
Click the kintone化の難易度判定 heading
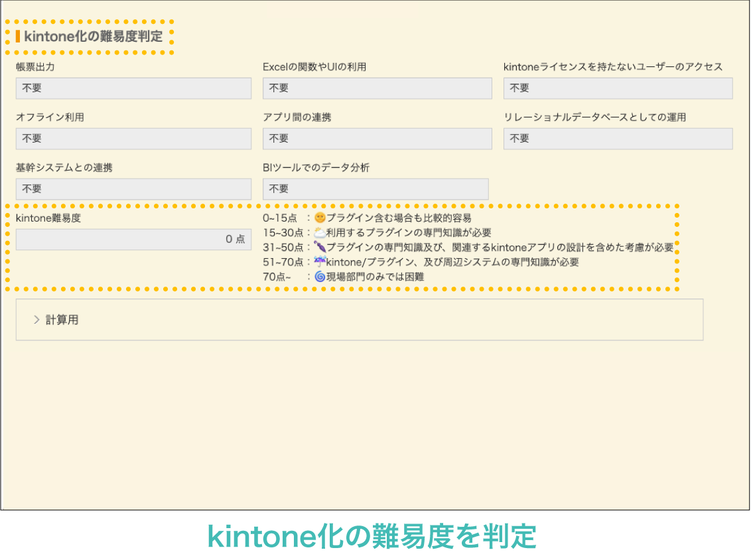pyautogui.click(x=94, y=36)
